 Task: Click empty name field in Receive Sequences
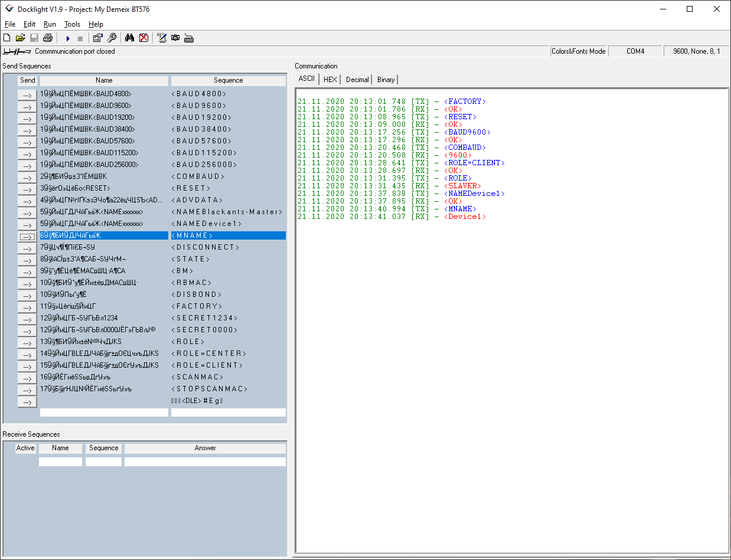coord(60,461)
